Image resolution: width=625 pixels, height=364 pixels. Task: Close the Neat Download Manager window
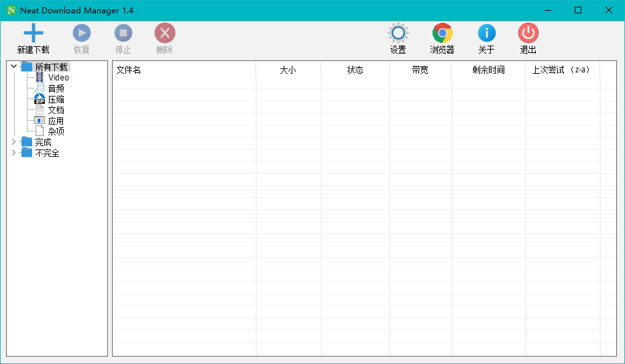coord(609,10)
